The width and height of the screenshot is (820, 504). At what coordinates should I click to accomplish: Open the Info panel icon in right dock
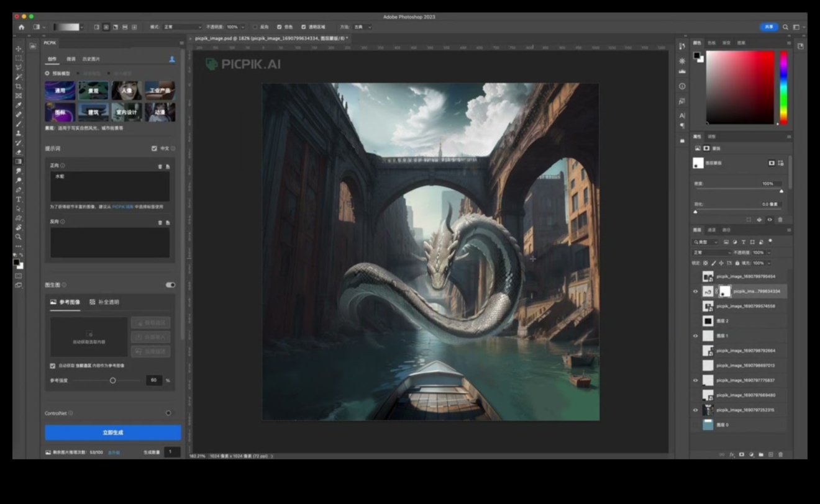pyautogui.click(x=682, y=86)
